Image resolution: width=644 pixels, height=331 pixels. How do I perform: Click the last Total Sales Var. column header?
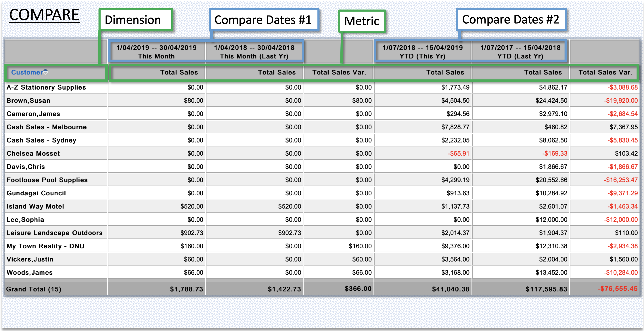605,72
